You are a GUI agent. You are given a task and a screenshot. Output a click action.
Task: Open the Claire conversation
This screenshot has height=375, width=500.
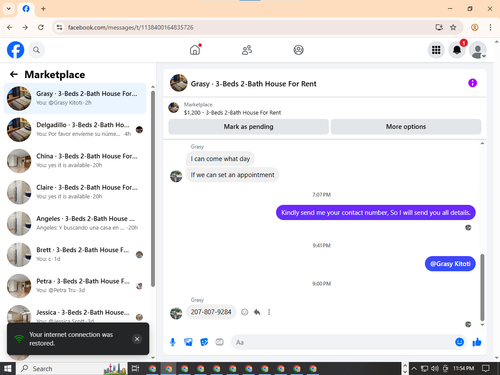point(75,192)
